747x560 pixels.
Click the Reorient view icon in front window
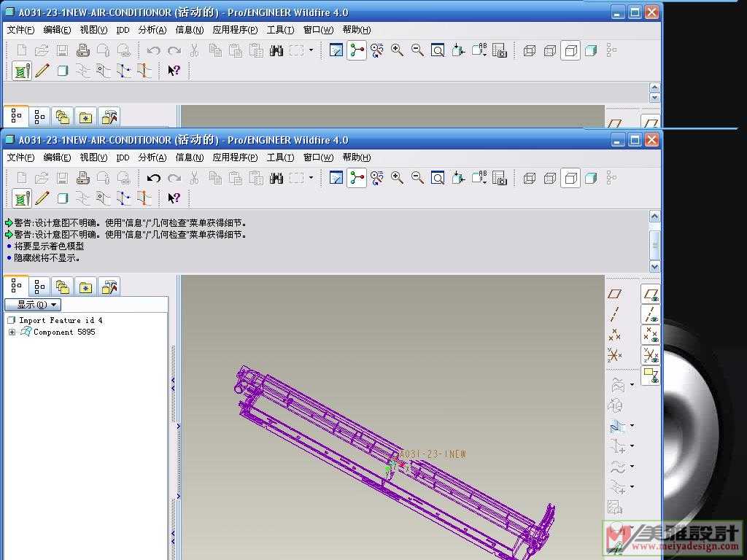click(458, 178)
